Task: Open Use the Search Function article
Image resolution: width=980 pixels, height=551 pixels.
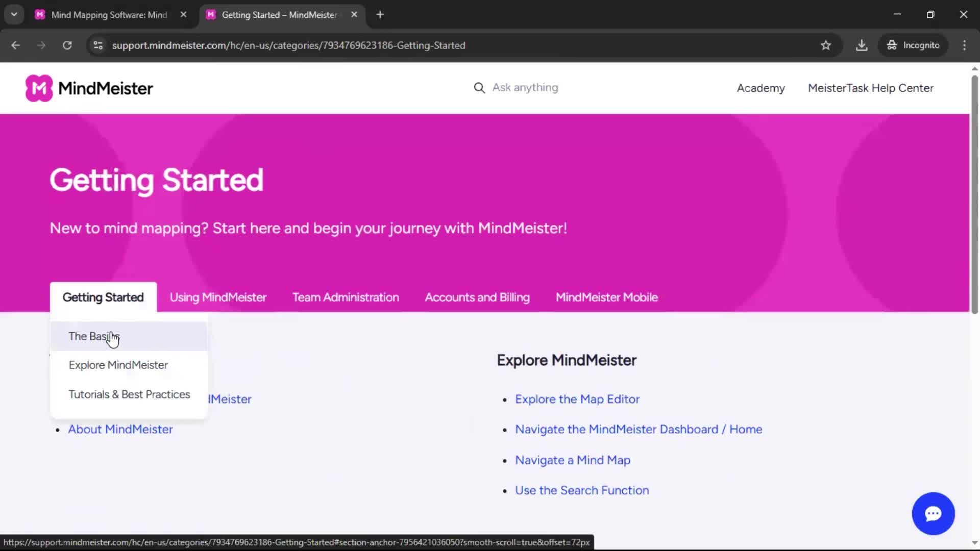Action: click(x=582, y=490)
